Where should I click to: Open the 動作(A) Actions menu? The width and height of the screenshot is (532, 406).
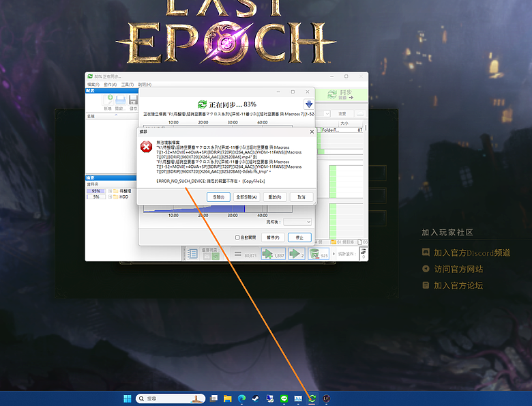coord(110,85)
